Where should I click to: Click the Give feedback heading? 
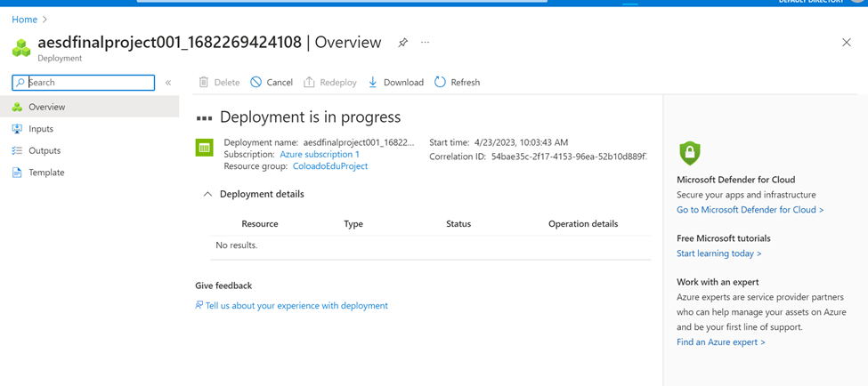click(223, 285)
